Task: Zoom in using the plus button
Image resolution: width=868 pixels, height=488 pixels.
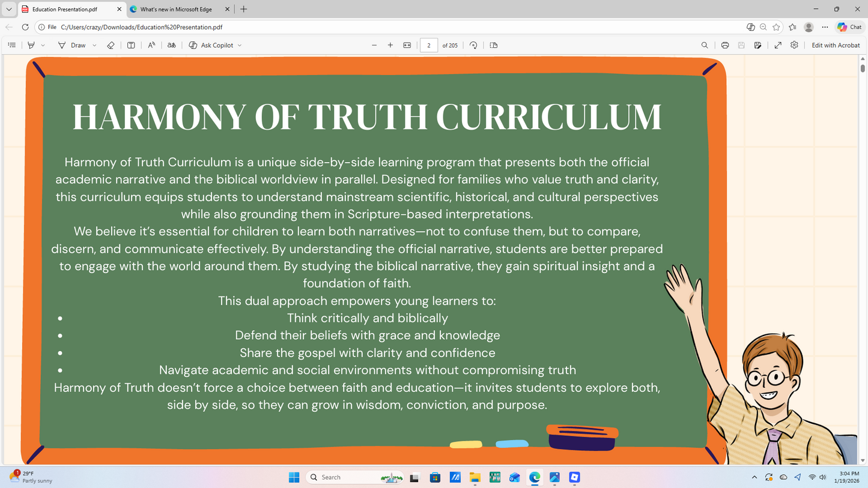Action: [390, 45]
